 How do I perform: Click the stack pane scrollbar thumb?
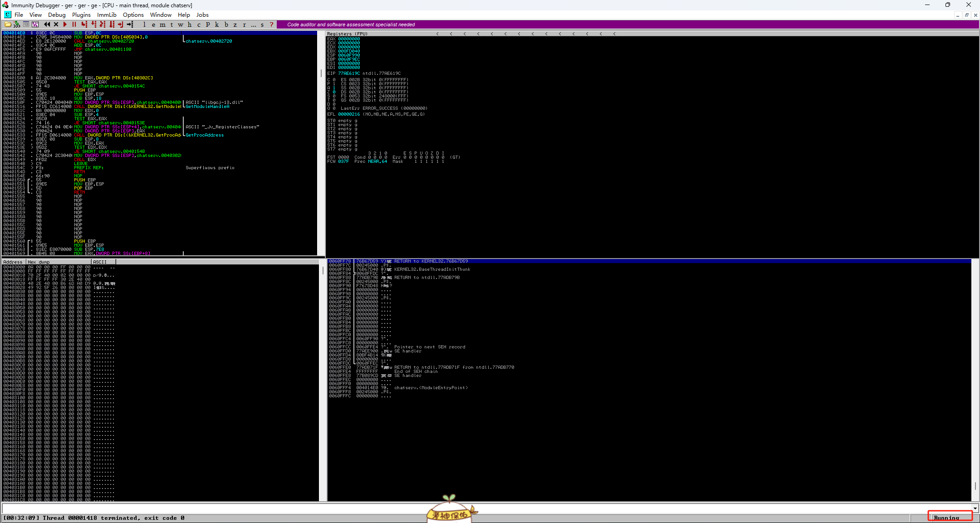[975, 486]
